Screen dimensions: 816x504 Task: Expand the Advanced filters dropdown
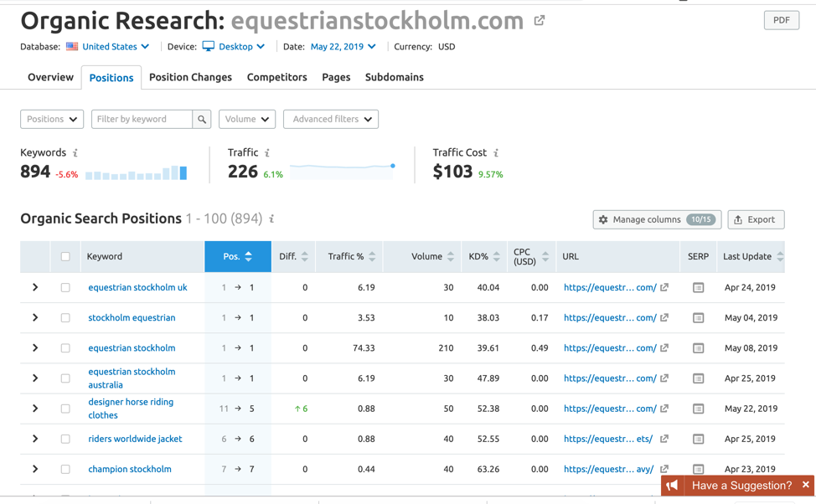pos(331,120)
